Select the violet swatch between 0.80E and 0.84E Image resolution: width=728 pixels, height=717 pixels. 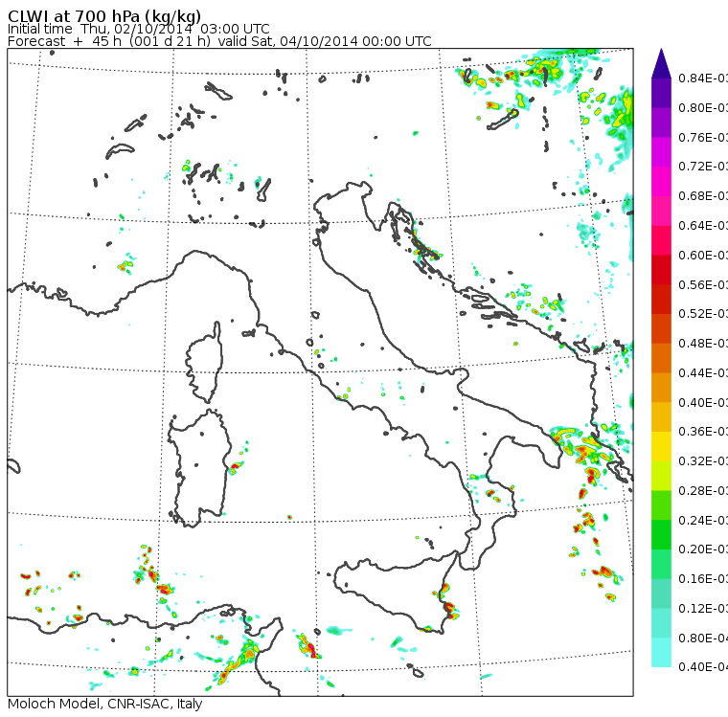(x=661, y=93)
